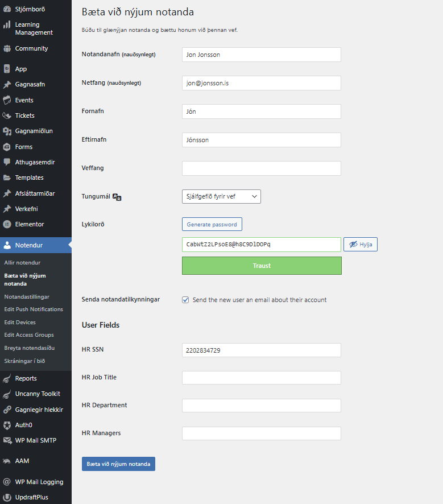
Task: Click the UpdraftPlus icon
Action: click(x=7, y=497)
